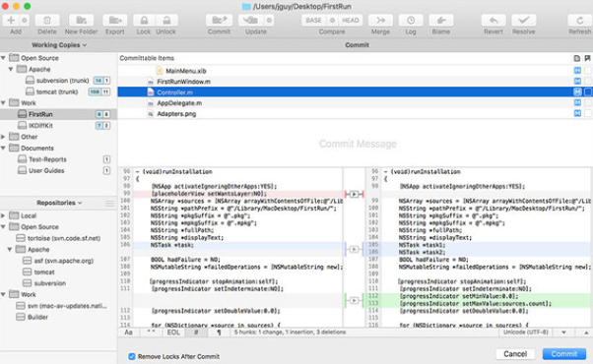593x364 pixels.
Task: Toggle the # line numbers option
Action: coord(196,333)
